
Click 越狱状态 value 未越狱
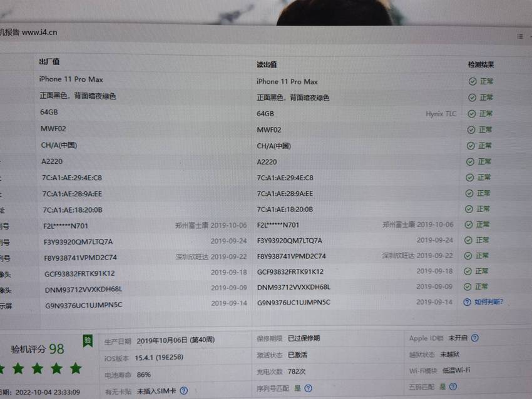point(449,354)
